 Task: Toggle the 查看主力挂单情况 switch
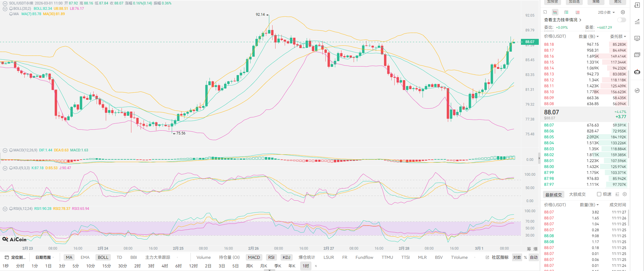[621, 20]
